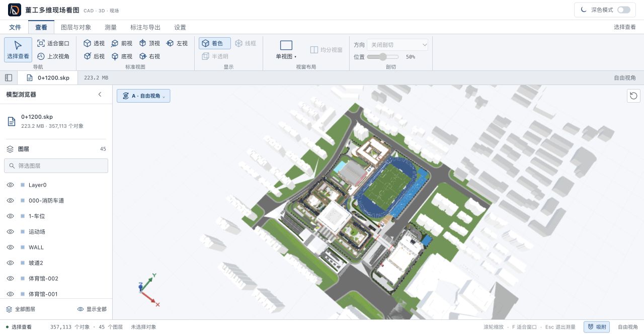Switch to 后视 back view
644x334 pixels.
click(x=94, y=56)
